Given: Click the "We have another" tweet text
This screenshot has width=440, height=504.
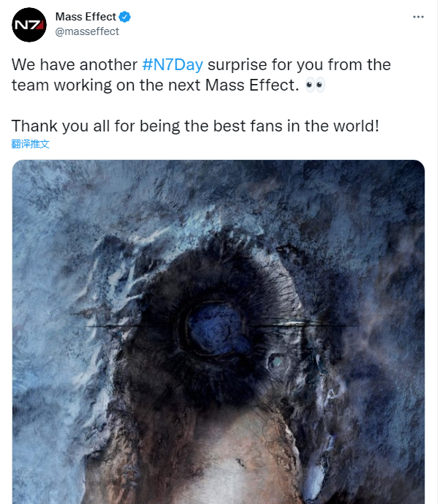Looking at the screenshot, I should tap(75, 64).
